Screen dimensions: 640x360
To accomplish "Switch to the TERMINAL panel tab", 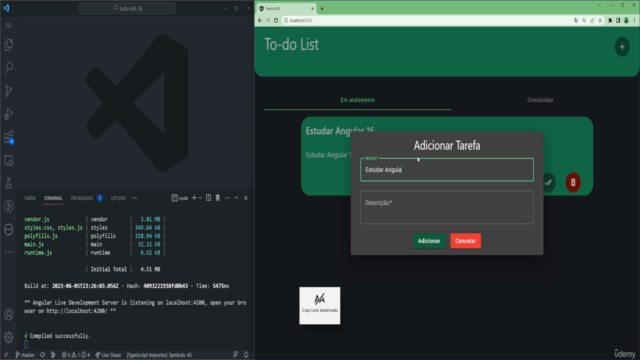I will coord(53,198).
